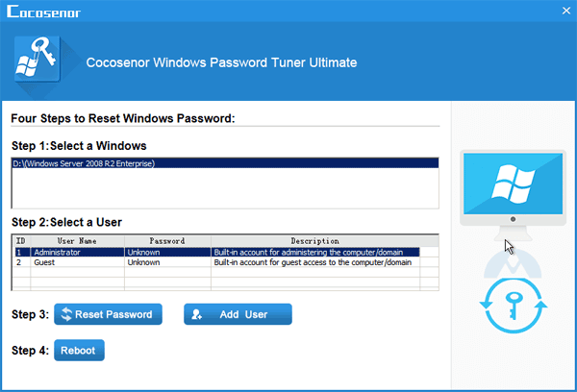Click the refresh arrows icon on the Reset Password button
The width and height of the screenshot is (577, 392).
(66, 314)
